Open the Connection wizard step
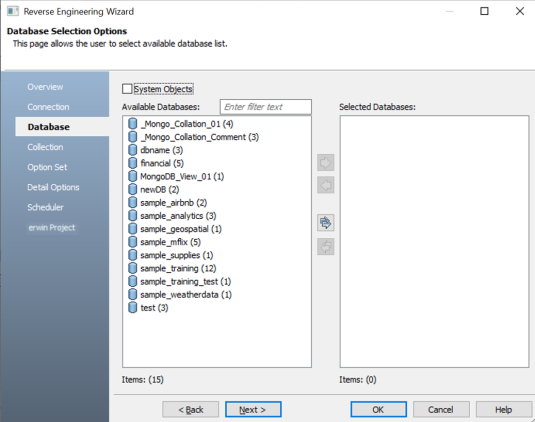 tap(48, 107)
